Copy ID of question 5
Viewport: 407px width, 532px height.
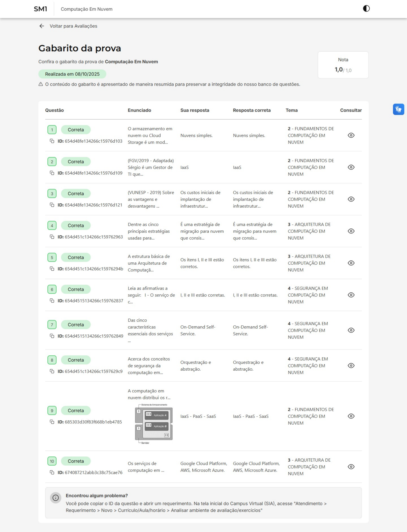coord(52,269)
